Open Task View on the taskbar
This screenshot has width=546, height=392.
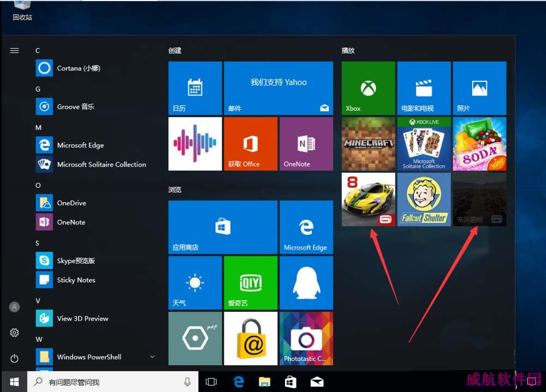[x=211, y=382]
